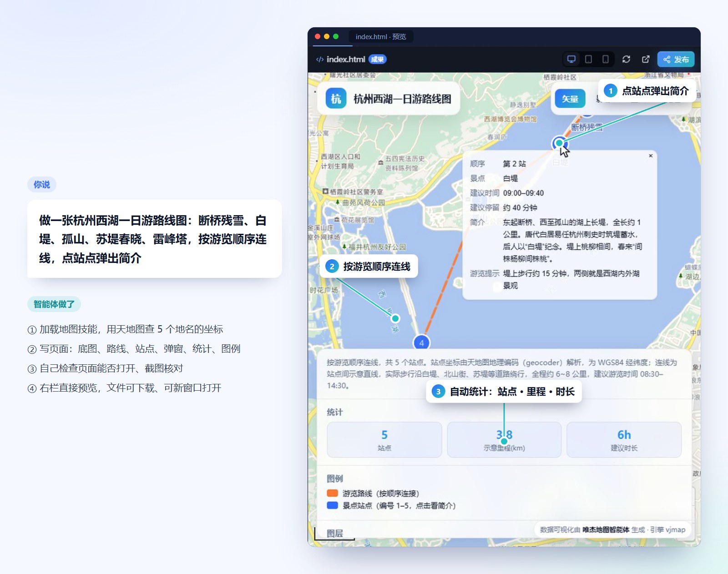Click the 3.8 示意里程 statistics card

click(504, 439)
